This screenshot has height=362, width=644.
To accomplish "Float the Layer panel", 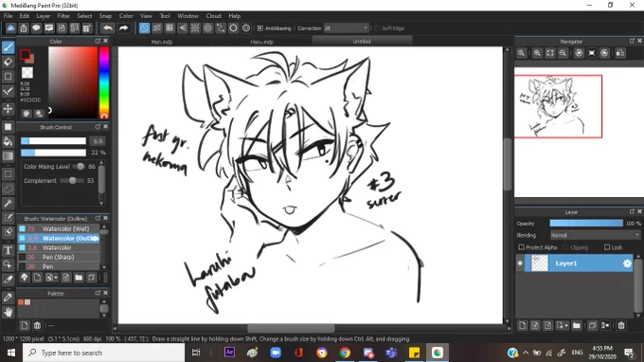I will point(632,211).
